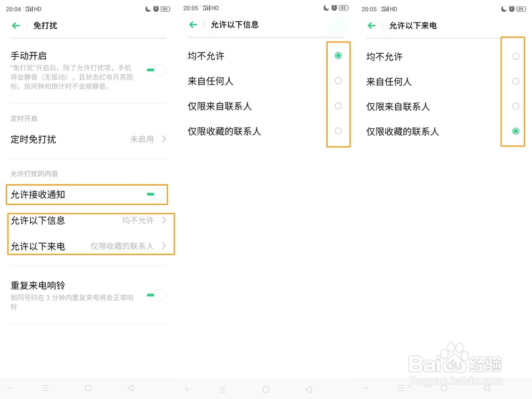532x399 pixels.
Task: Select 仅限收藏的联系人 radio in 允许以下来电 screen
Action: [516, 131]
